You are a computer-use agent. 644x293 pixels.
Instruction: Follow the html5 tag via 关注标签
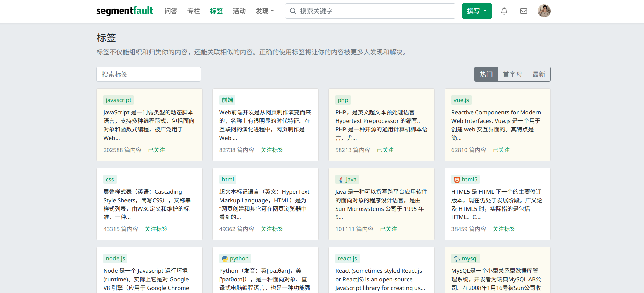point(504,229)
